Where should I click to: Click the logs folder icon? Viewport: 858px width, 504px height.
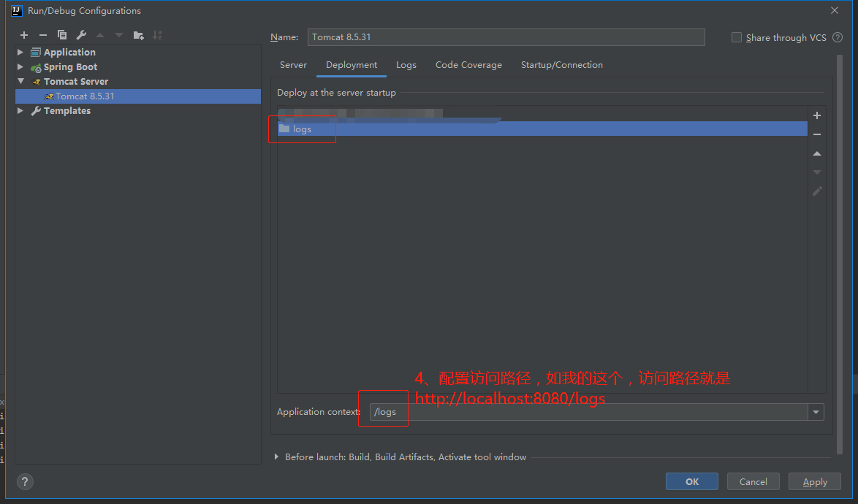pyautogui.click(x=284, y=129)
